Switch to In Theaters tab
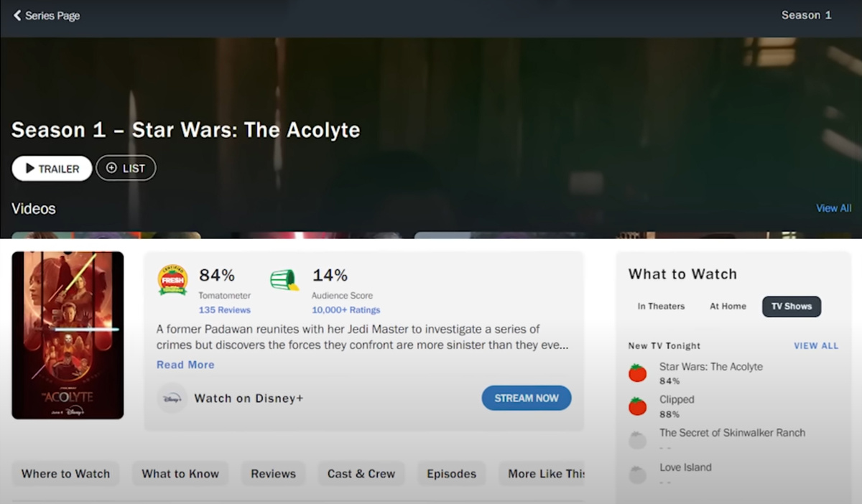 click(661, 307)
